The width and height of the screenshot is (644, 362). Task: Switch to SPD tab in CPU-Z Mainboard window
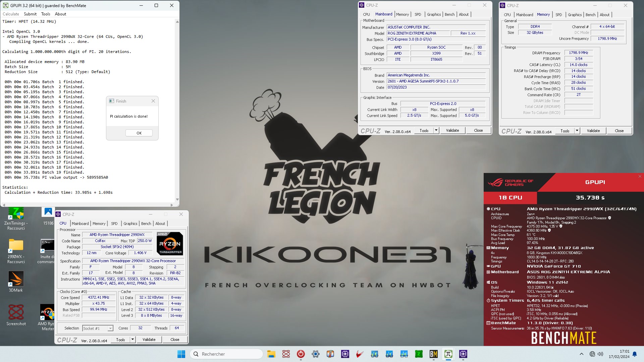(x=418, y=14)
